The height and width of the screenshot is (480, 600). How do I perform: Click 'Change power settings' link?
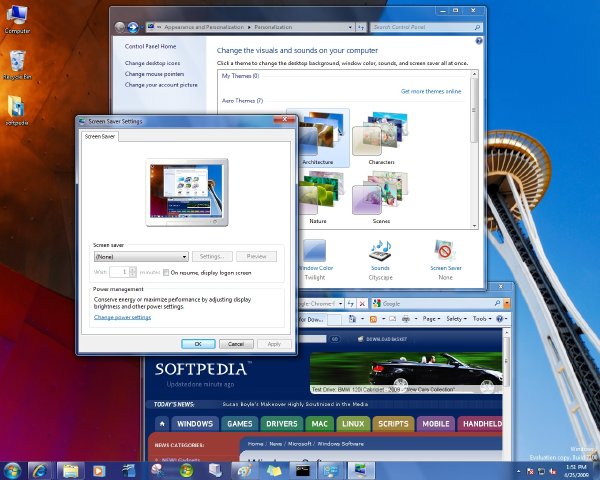(122, 317)
